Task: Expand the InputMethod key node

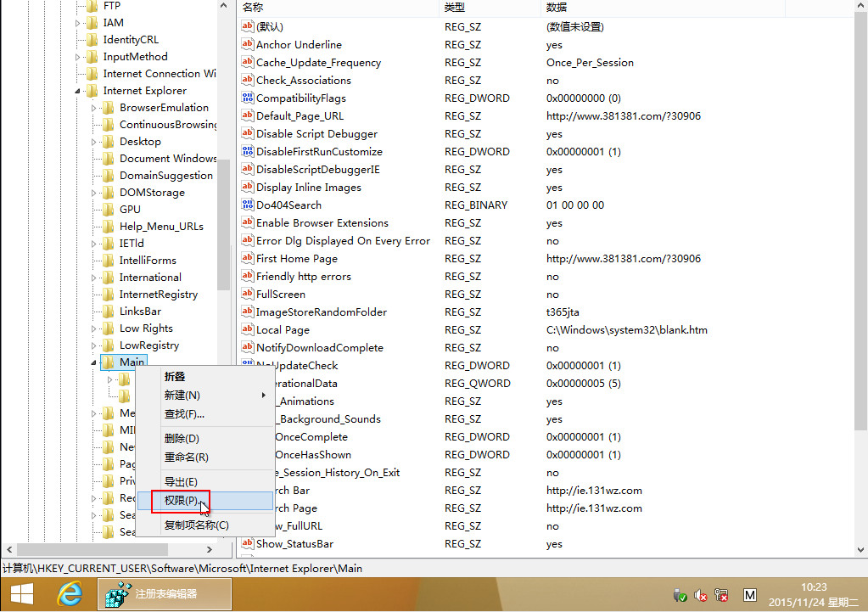Action: [79, 57]
